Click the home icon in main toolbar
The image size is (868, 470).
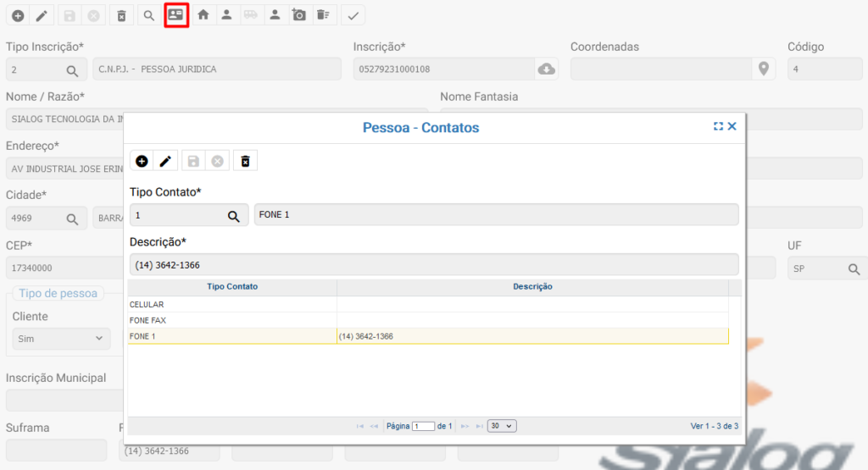(x=203, y=15)
